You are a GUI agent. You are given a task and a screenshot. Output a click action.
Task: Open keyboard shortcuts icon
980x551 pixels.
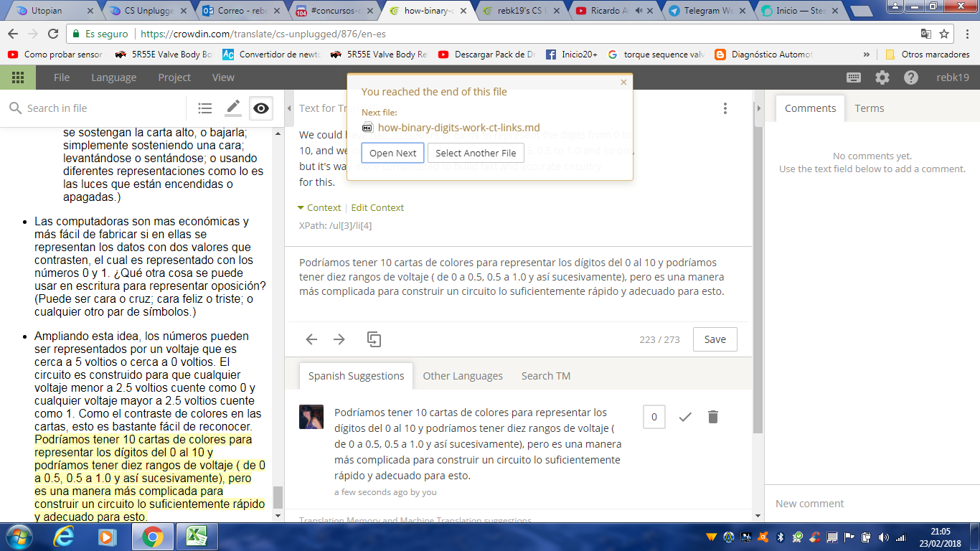pyautogui.click(x=854, y=77)
